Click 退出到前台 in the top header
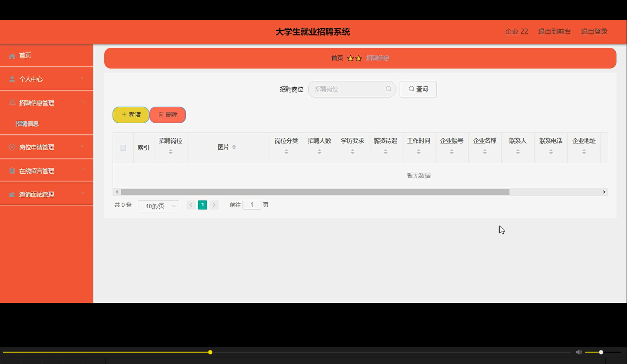627x364 pixels. pyautogui.click(x=554, y=31)
